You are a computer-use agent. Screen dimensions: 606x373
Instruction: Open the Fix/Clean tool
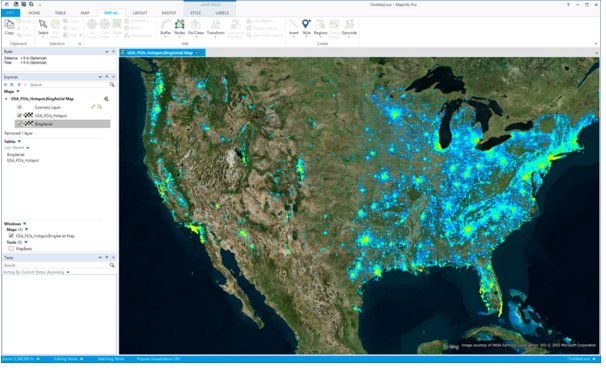pyautogui.click(x=196, y=27)
